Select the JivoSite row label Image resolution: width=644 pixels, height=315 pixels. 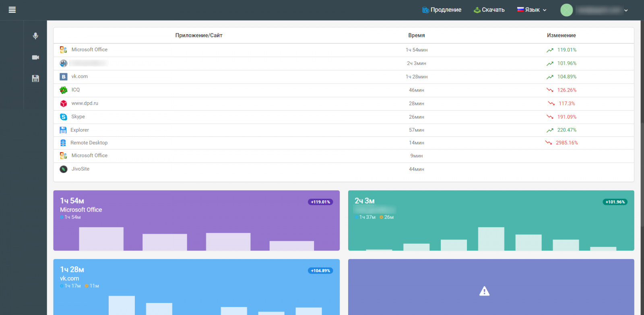click(x=80, y=169)
